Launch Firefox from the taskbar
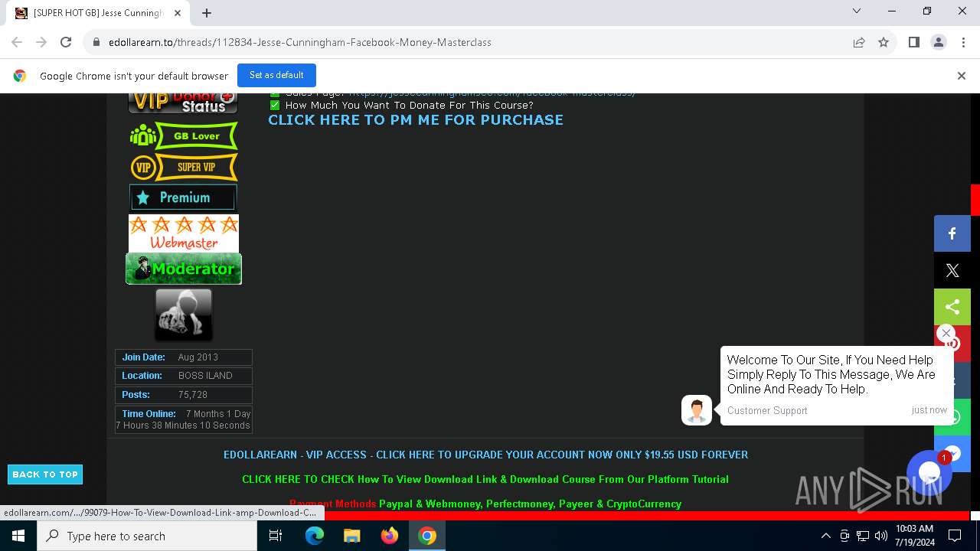This screenshot has width=980, height=551. (390, 536)
